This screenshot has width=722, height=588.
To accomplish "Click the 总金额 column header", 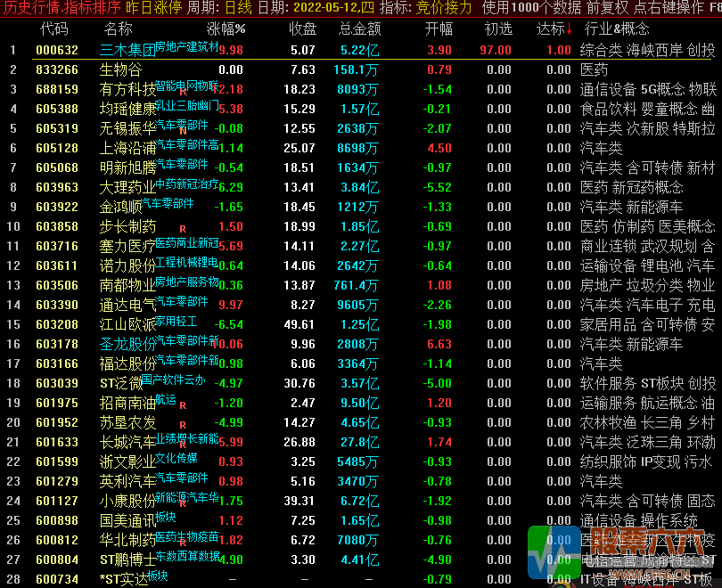I will (359, 29).
